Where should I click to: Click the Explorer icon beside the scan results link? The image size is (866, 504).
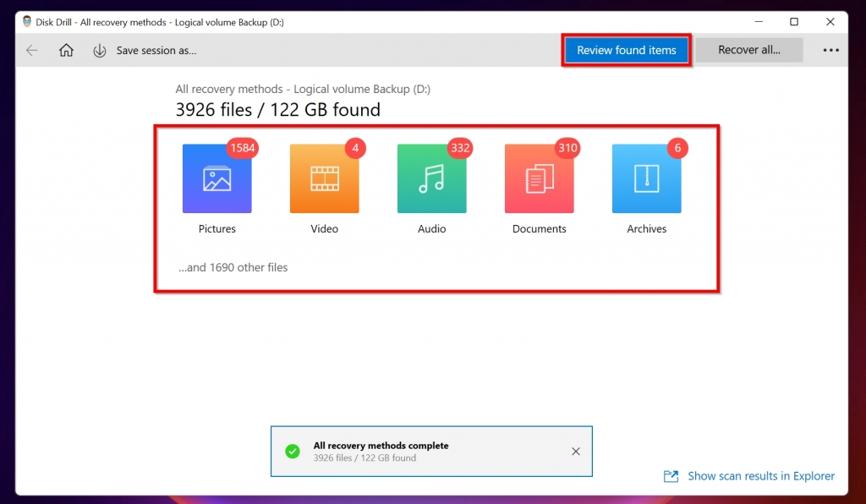(670, 476)
